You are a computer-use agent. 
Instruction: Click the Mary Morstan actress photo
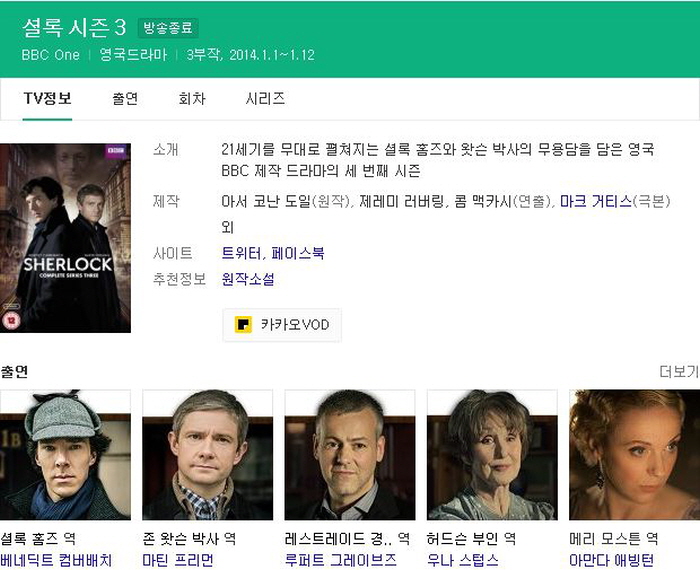tap(634, 455)
